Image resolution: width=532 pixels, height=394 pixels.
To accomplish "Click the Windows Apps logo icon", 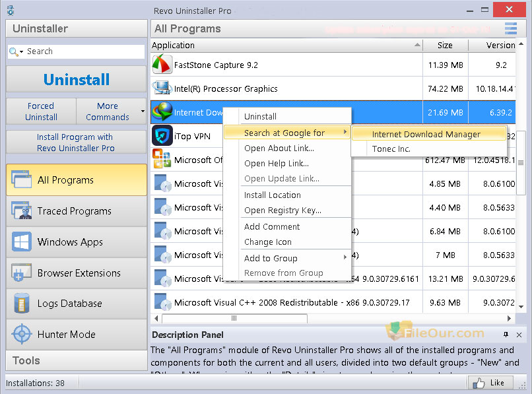I will point(21,242).
